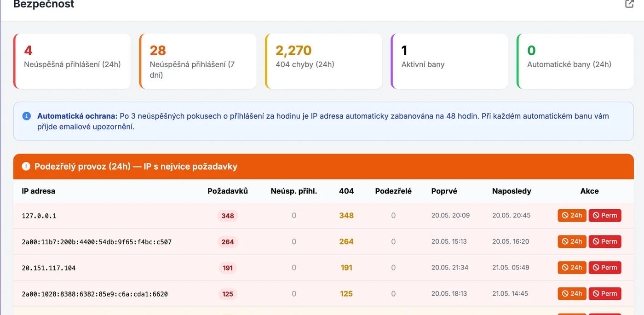644x315 pixels.
Task: Select the Podezřelé column header
Action: click(393, 191)
